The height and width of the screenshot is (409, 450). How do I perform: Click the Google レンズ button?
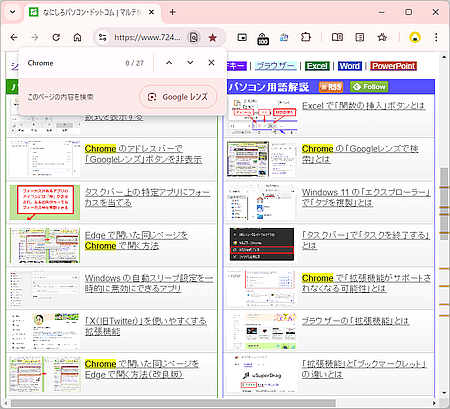click(178, 97)
